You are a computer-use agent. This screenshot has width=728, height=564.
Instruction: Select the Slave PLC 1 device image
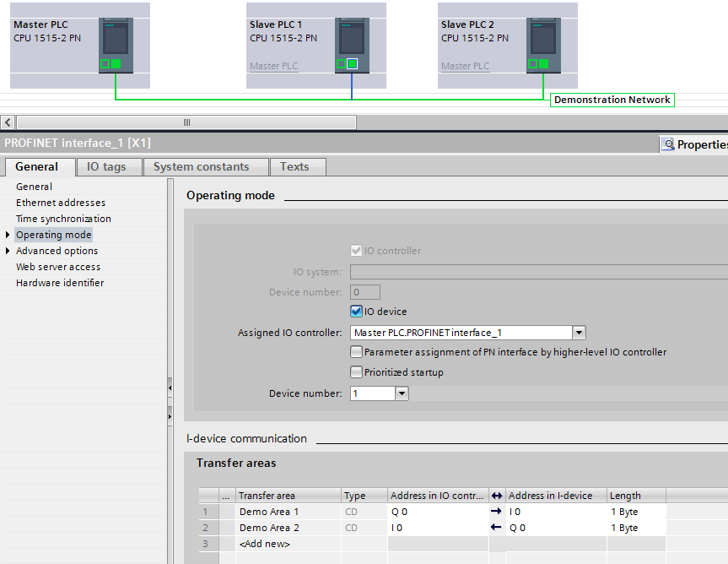click(352, 45)
